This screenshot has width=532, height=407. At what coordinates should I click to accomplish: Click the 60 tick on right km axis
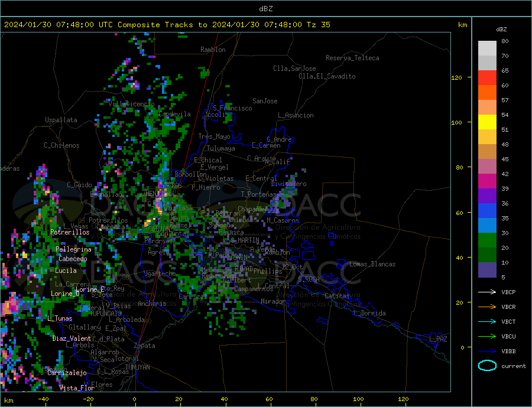(x=459, y=213)
